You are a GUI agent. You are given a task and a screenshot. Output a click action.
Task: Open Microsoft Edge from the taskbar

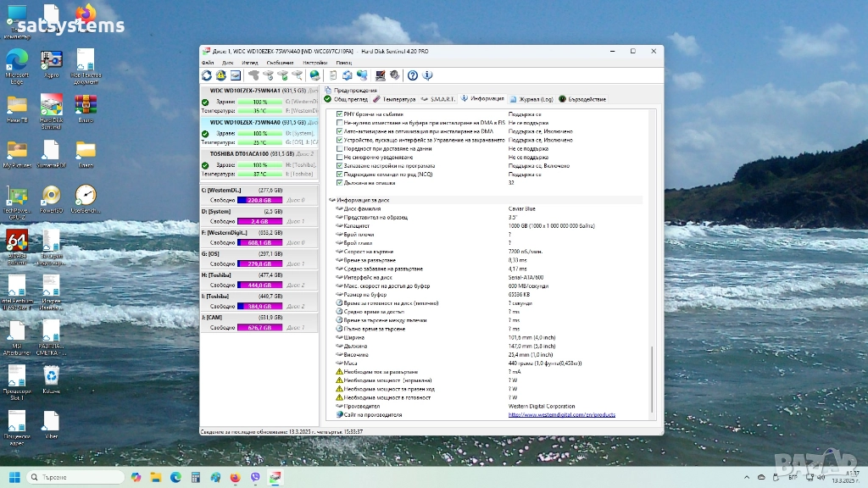pyautogui.click(x=175, y=477)
